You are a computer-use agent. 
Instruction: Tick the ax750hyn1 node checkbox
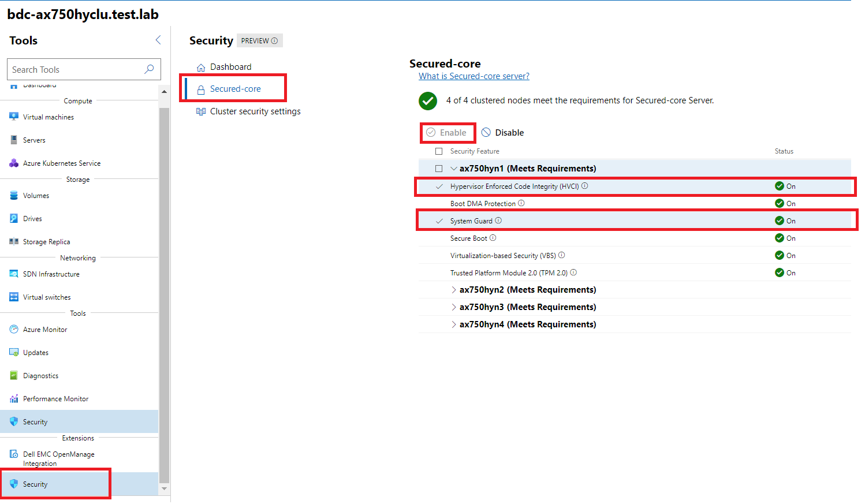439,169
